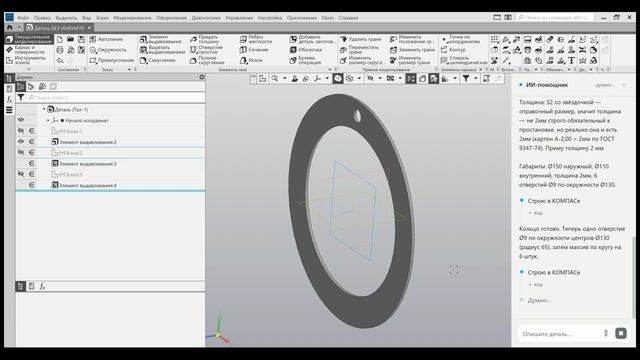
Task: Open view filter funnel dropdown arrow
Action: [476, 78]
